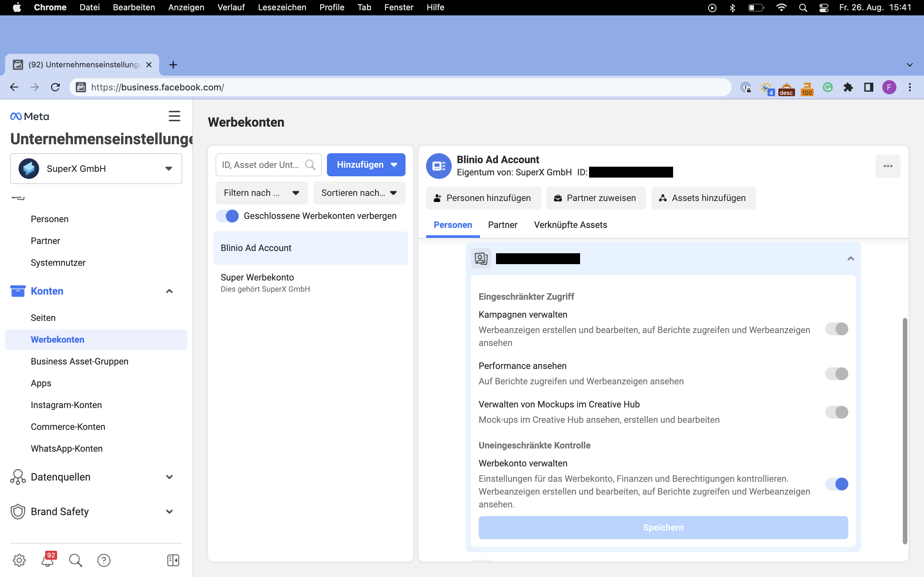This screenshot has width=924, height=577.
Task: Disable the Werbekonto verwalten toggle
Action: click(x=836, y=484)
